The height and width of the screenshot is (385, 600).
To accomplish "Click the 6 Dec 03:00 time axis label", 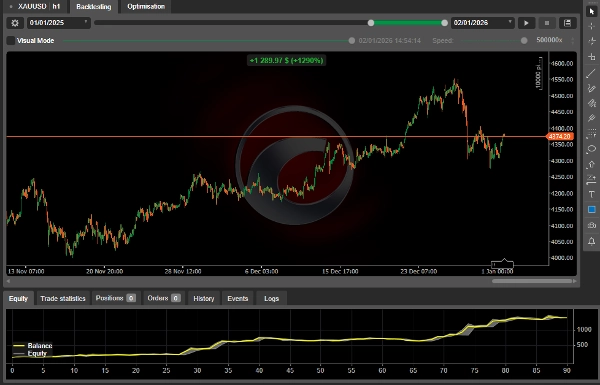I will (x=261, y=271).
